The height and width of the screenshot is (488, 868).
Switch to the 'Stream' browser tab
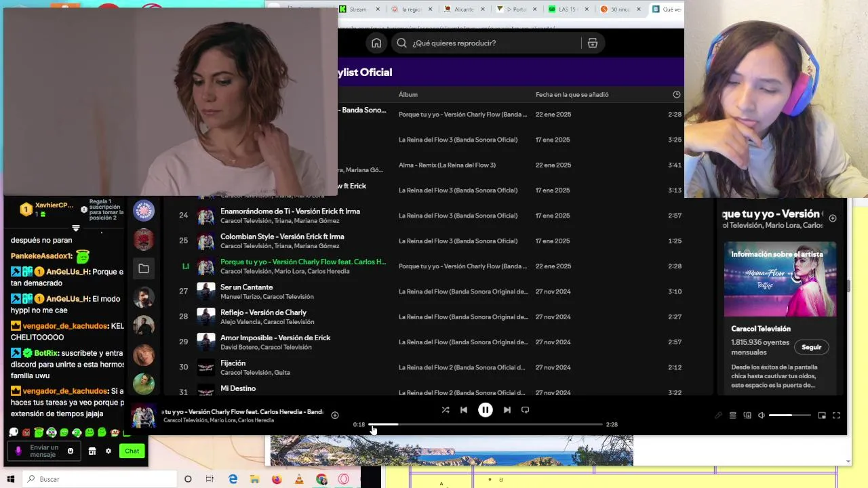coord(357,9)
